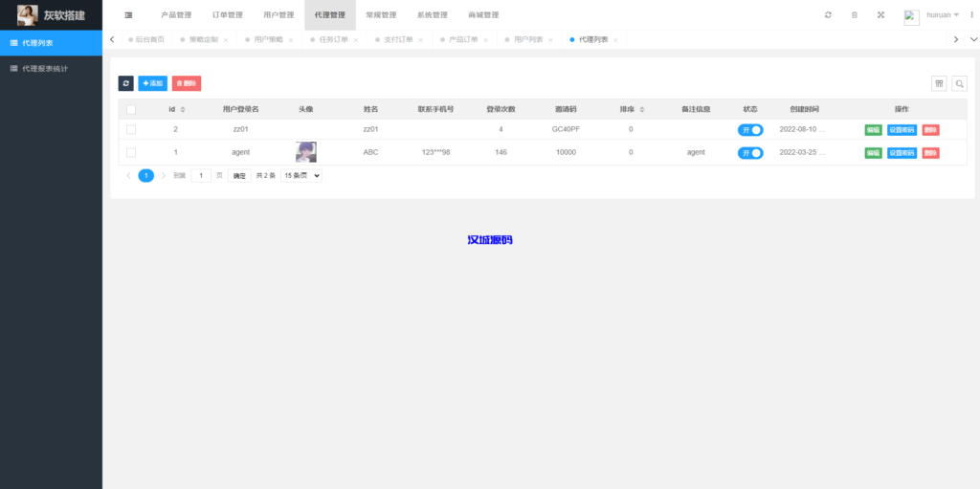The width and height of the screenshot is (980, 489).
Task: Tick the checkbox for row zz01
Action: pos(131,129)
